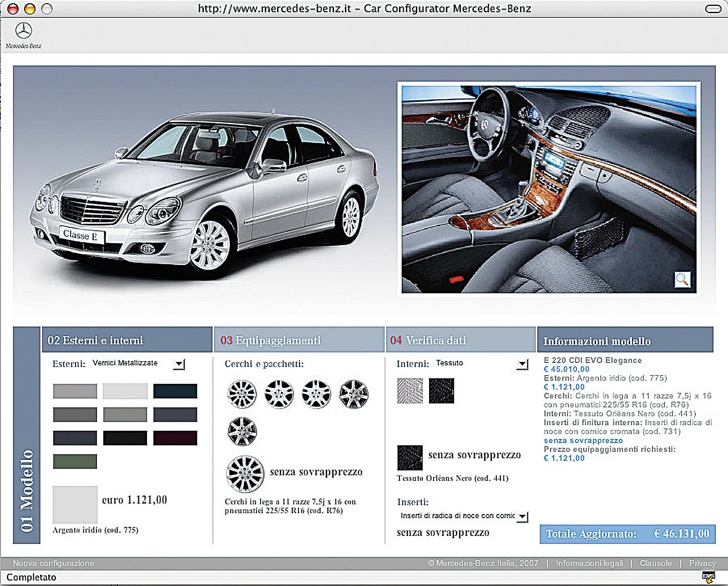The height and width of the screenshot is (586, 728).
Task: Switch to the 04 Verifica dati tab
Action: click(x=460, y=340)
